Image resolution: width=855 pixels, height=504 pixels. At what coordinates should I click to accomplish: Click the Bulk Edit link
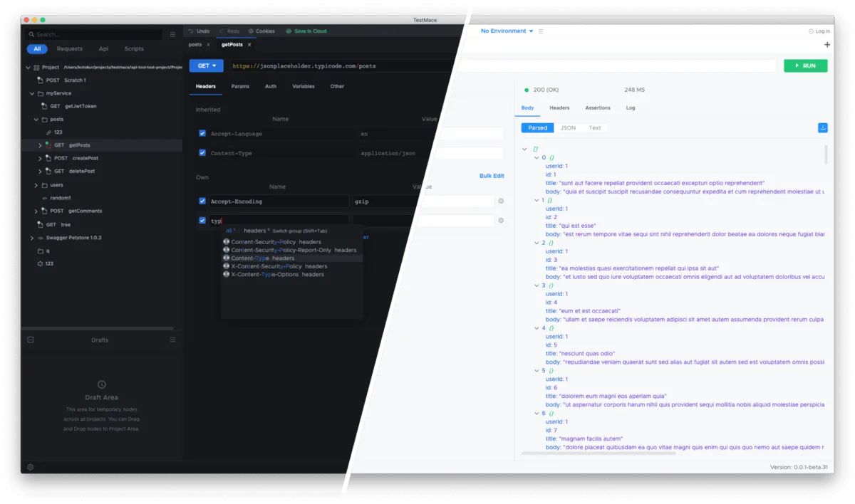492,175
